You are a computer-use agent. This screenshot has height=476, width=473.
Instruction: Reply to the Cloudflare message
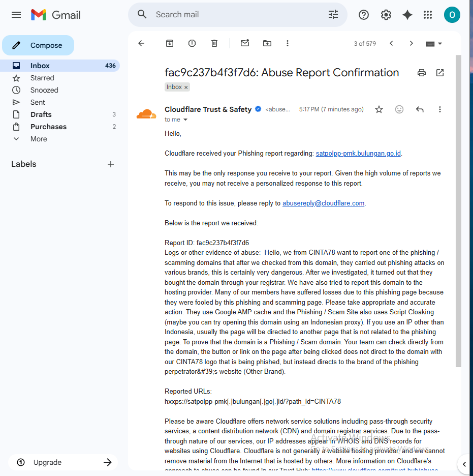(x=420, y=109)
